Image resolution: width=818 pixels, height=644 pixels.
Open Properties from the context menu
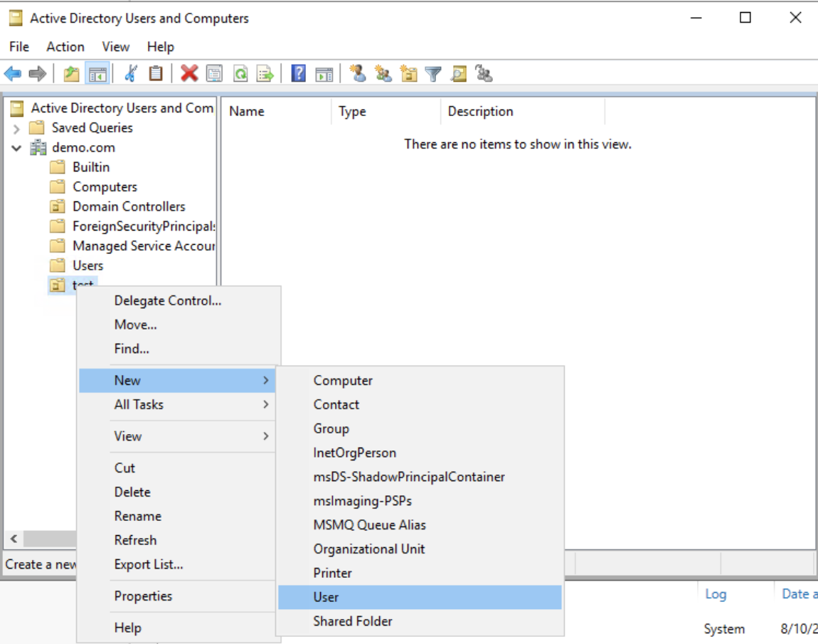[177, 596]
